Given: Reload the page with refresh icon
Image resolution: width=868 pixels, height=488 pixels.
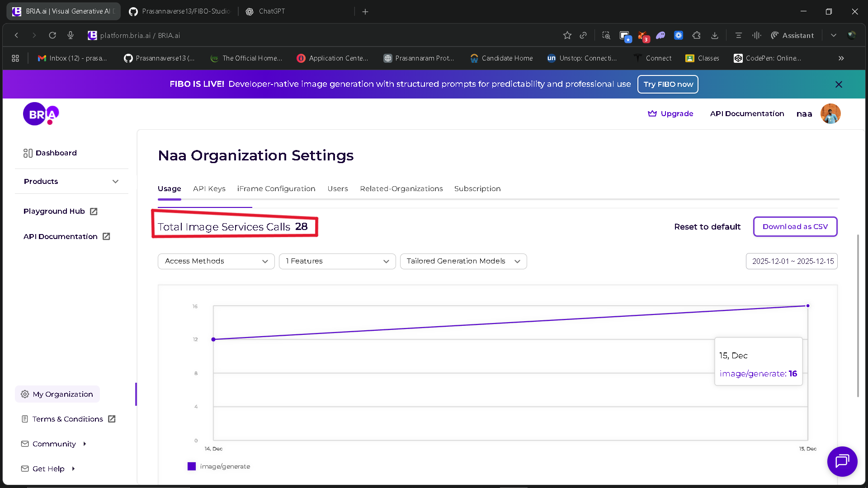Looking at the screenshot, I should [x=52, y=35].
